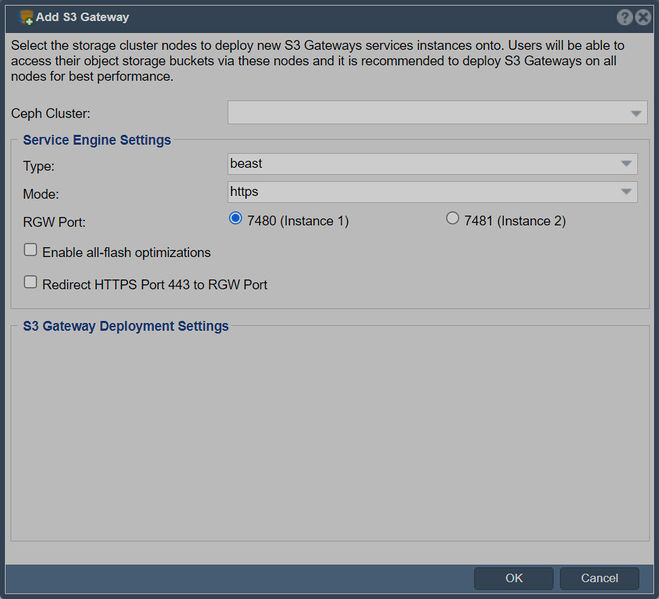
Task: Click the help question mark icon
Action: 625,18
